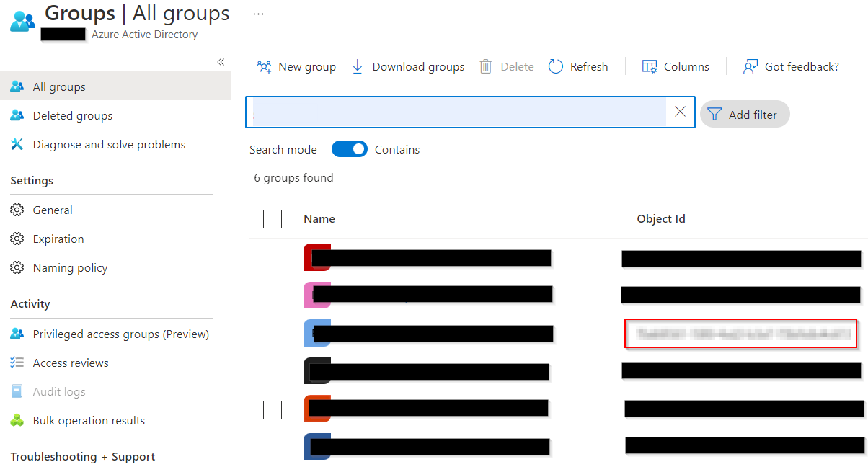868x467 pixels.
Task: Open Bulk operation results
Action: pos(89,420)
